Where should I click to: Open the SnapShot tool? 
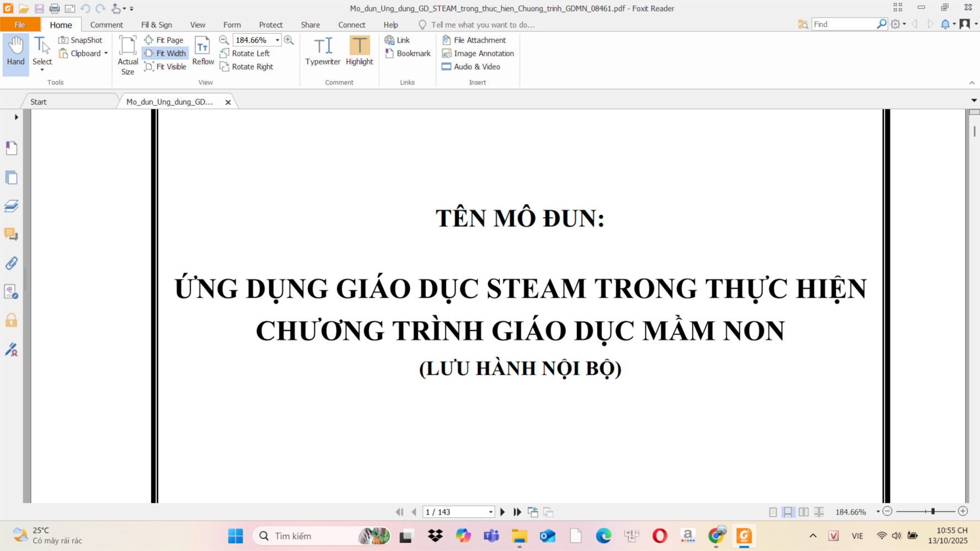pos(81,40)
